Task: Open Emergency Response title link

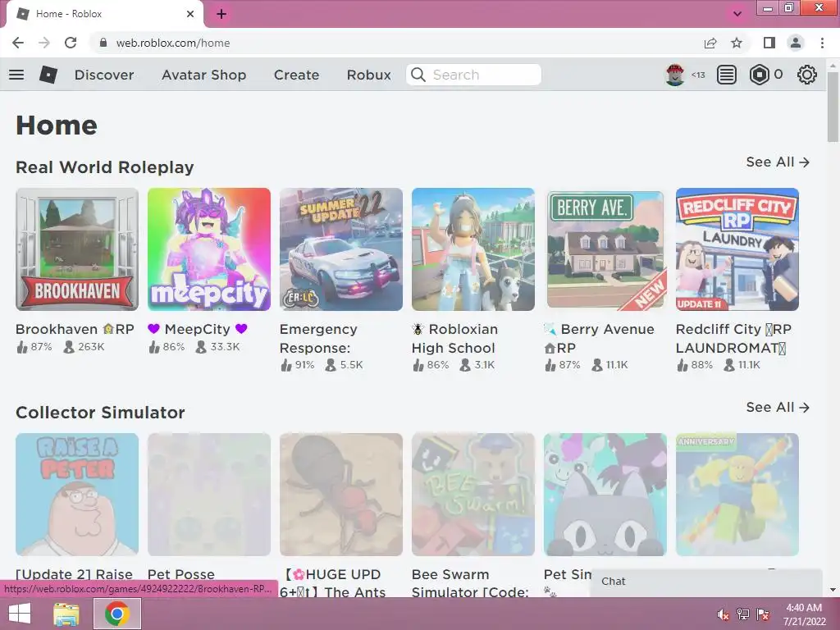Action: tap(318, 339)
